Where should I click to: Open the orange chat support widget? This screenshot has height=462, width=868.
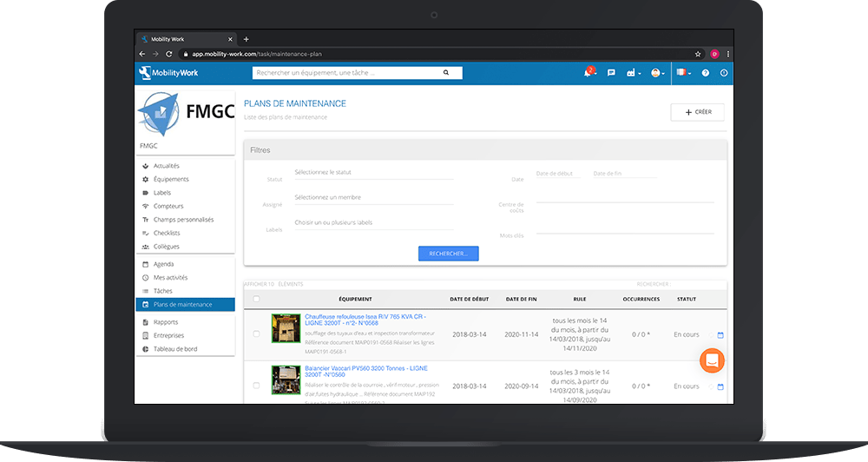pyautogui.click(x=712, y=360)
